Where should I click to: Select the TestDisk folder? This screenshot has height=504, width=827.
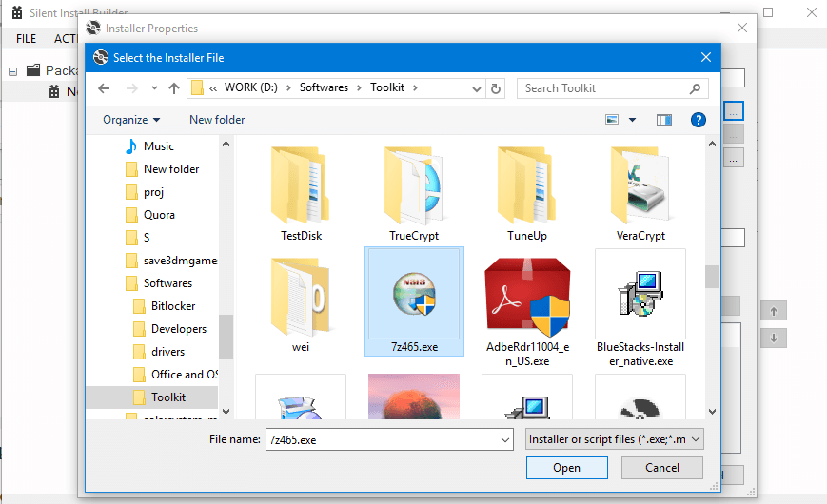pos(301,193)
